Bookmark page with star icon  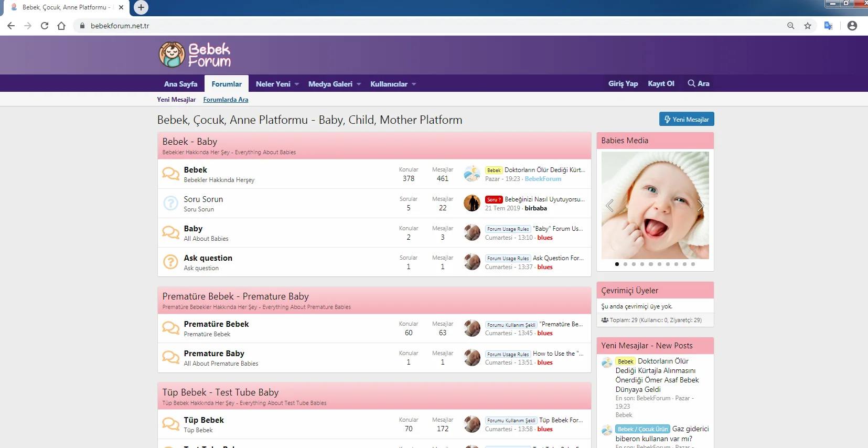tap(808, 26)
